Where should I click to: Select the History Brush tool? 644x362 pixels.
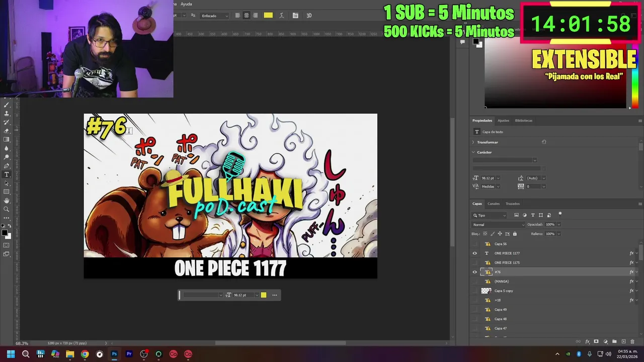click(x=7, y=122)
